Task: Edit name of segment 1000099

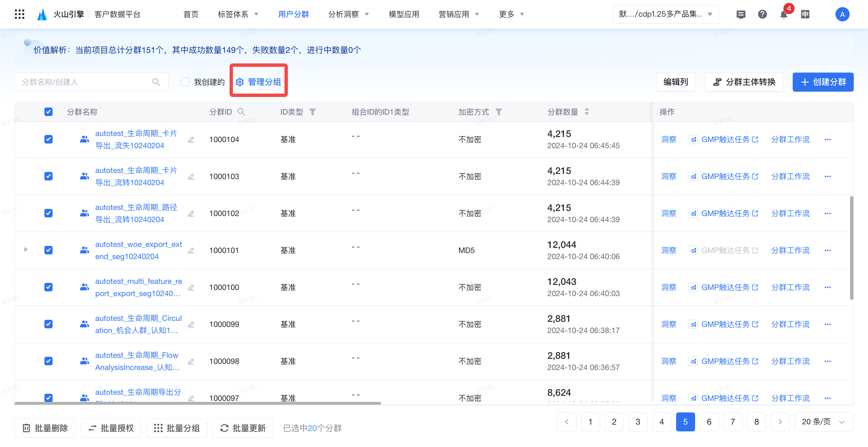Action: [x=191, y=325]
